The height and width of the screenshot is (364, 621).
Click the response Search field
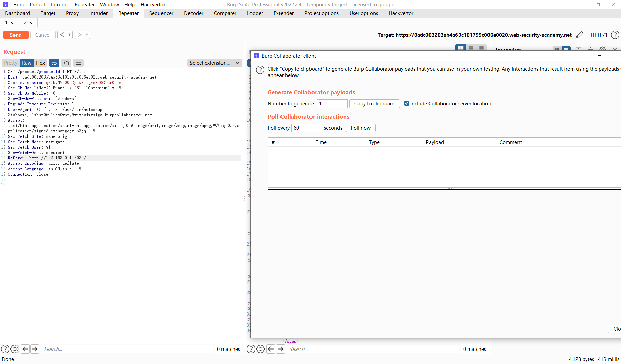point(373,349)
